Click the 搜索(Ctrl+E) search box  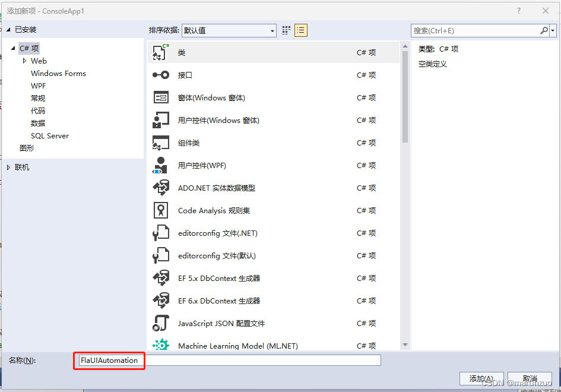click(x=475, y=30)
